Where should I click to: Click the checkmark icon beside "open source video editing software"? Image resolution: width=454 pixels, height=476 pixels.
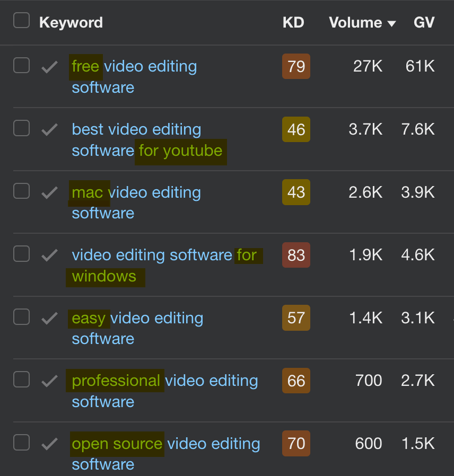[49, 443]
